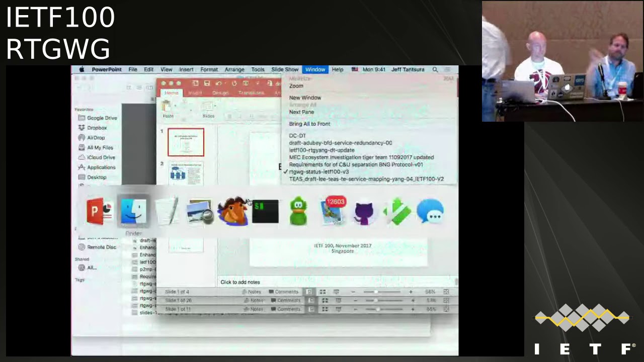This screenshot has width=644, height=362.
Task: Toggle Comments in the Slide 1 of 11 bar
Action: tap(285, 309)
